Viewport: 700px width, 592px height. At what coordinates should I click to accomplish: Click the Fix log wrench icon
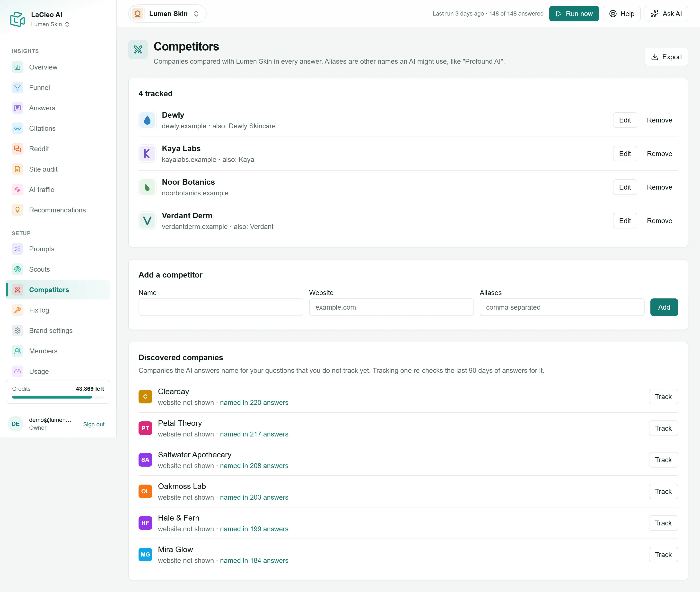[17, 310]
